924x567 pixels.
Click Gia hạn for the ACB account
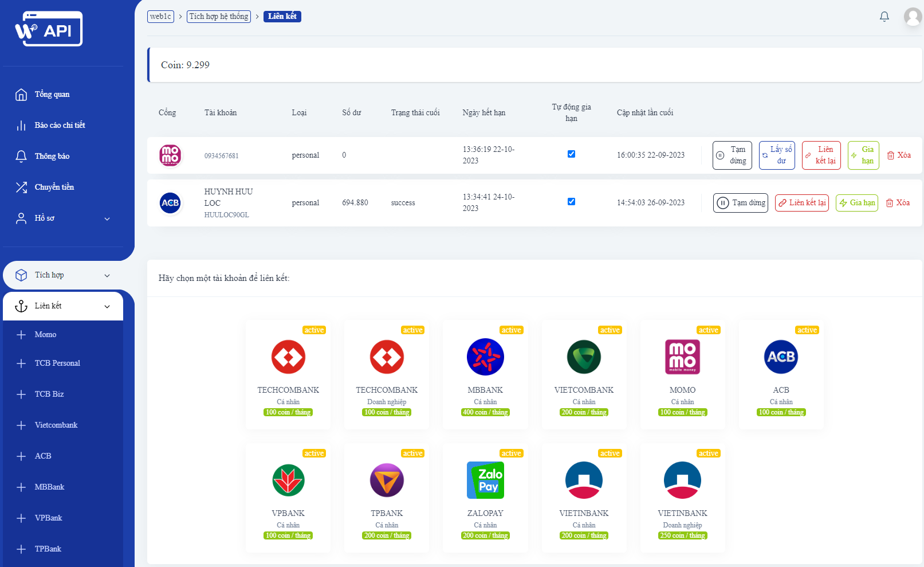point(857,203)
